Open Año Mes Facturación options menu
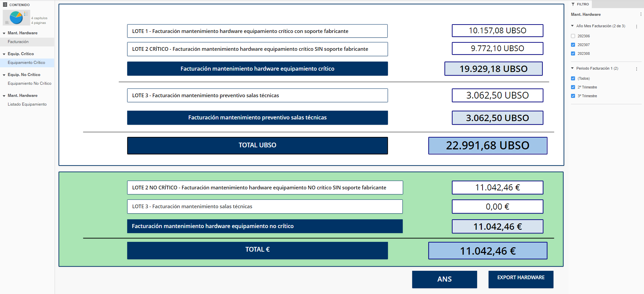The width and height of the screenshot is (644, 294). click(636, 26)
